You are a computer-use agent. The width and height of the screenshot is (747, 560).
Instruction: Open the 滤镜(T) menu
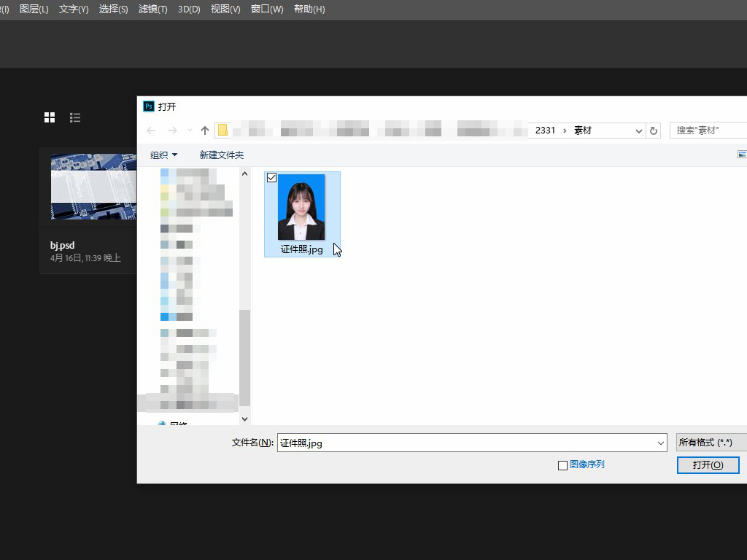(x=152, y=9)
